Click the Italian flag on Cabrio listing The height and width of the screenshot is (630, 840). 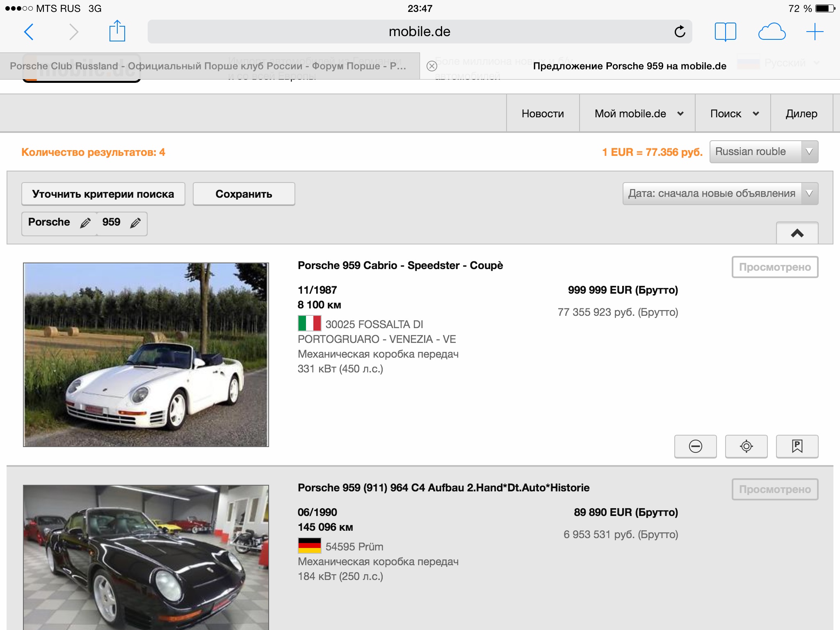pyautogui.click(x=309, y=323)
